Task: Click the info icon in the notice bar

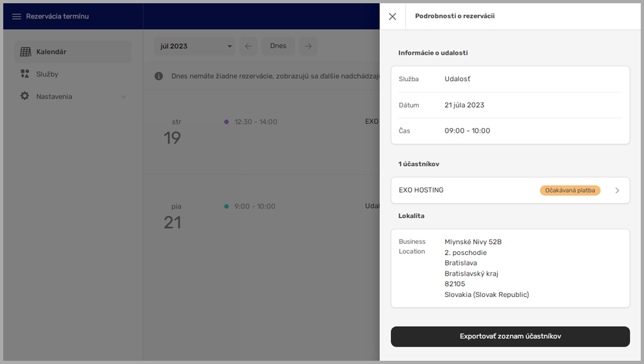Action: pyautogui.click(x=158, y=76)
